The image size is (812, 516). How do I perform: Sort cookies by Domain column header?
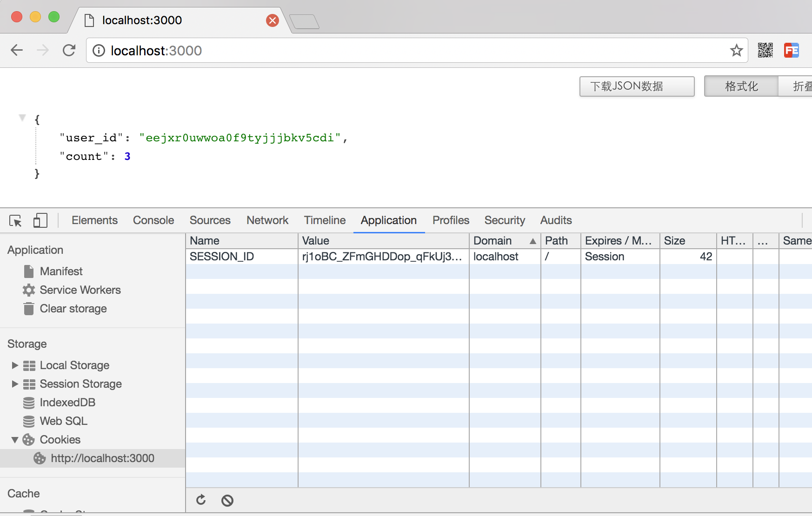pyautogui.click(x=505, y=241)
